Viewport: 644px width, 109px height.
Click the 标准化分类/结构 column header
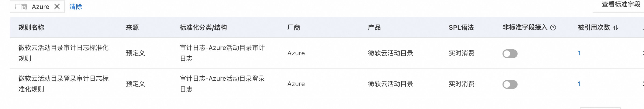203,28
